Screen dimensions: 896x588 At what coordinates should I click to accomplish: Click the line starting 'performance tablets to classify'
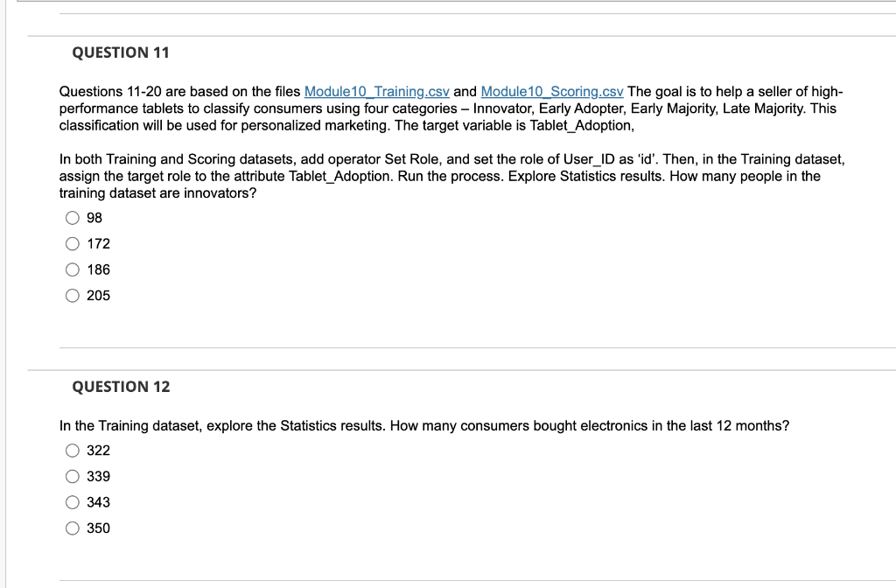click(x=447, y=108)
